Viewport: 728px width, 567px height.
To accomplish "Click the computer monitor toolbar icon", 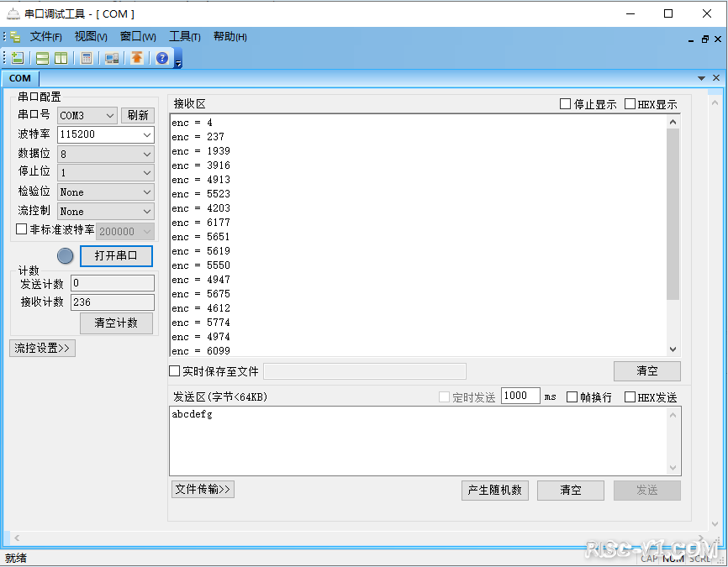I will click(x=112, y=58).
